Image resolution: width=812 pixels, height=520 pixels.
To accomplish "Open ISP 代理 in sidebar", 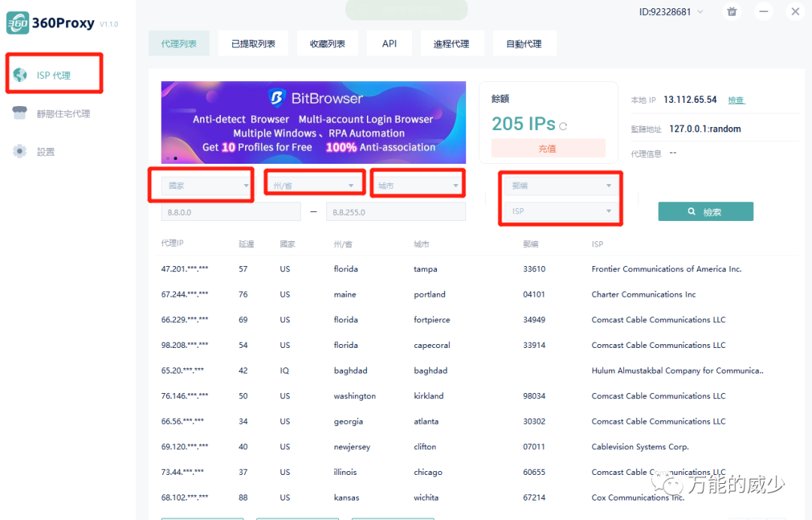I will tap(54, 75).
